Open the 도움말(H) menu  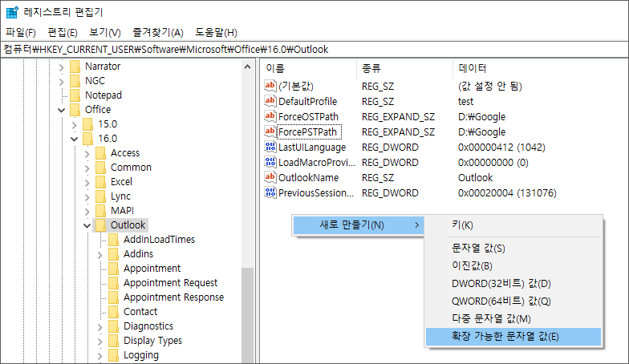click(x=216, y=32)
